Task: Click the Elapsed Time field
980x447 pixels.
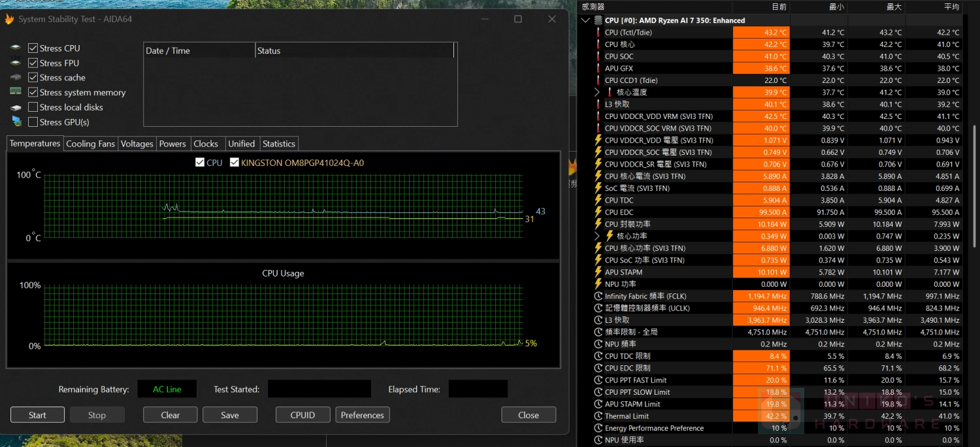Action: pos(478,389)
